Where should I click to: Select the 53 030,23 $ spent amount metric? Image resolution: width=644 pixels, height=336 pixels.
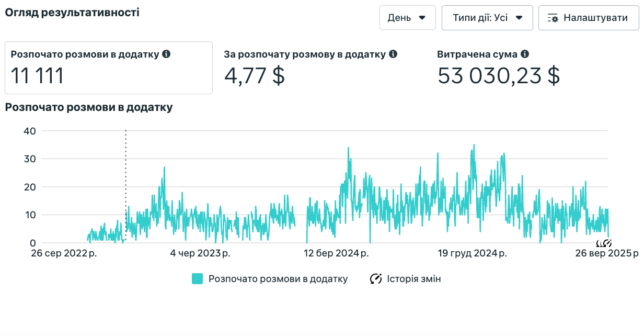498,76
